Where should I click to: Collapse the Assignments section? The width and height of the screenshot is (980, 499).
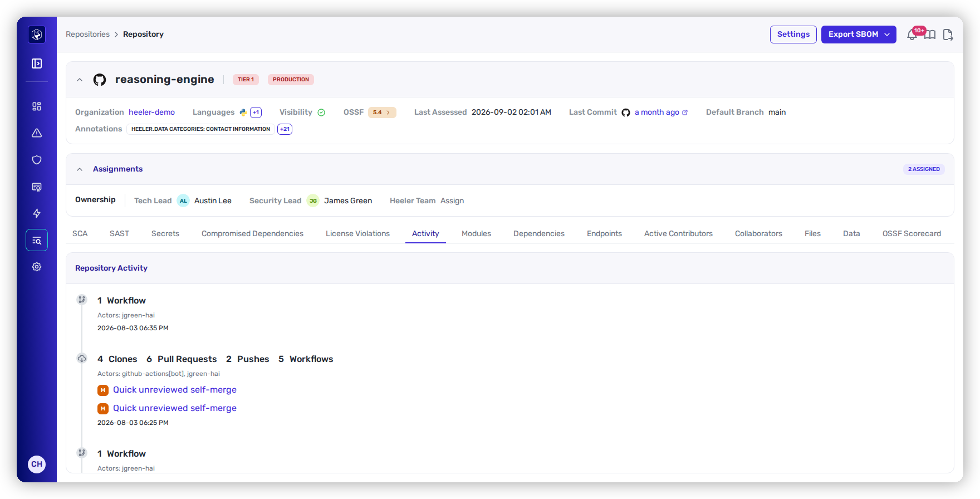pyautogui.click(x=80, y=169)
